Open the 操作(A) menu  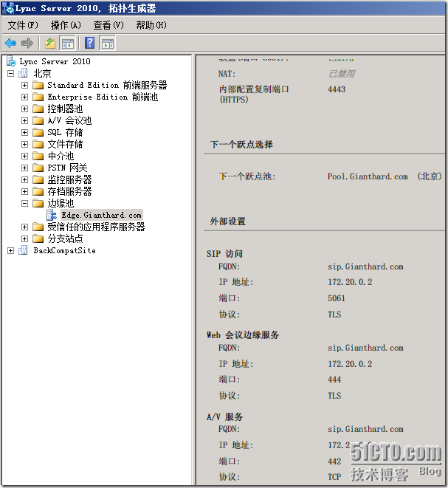66,25
